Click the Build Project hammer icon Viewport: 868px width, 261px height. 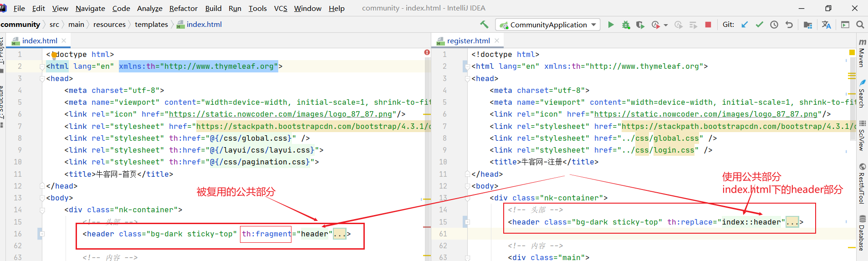tap(484, 25)
